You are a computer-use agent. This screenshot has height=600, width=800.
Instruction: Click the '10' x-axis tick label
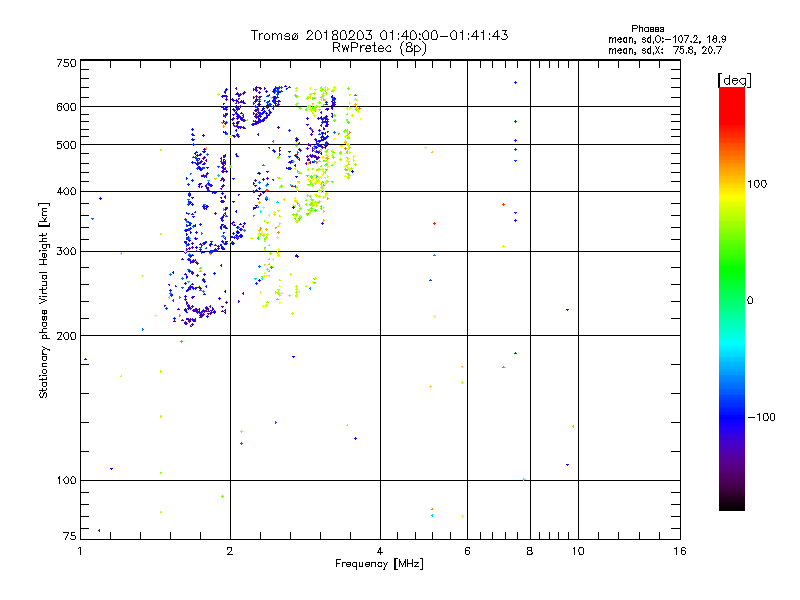tap(578, 551)
